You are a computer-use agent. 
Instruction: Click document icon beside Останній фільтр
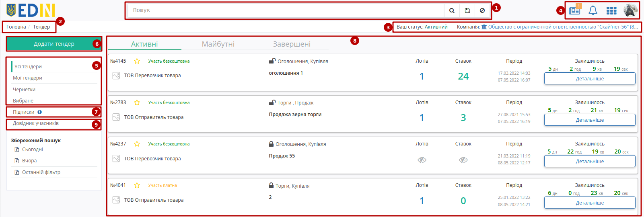click(17, 172)
